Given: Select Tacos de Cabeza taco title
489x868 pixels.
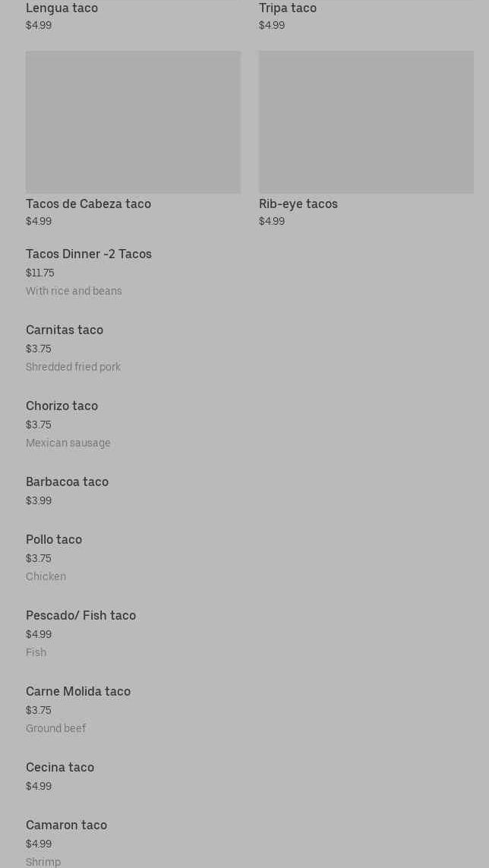Looking at the screenshot, I should pyautogui.click(x=88, y=204).
